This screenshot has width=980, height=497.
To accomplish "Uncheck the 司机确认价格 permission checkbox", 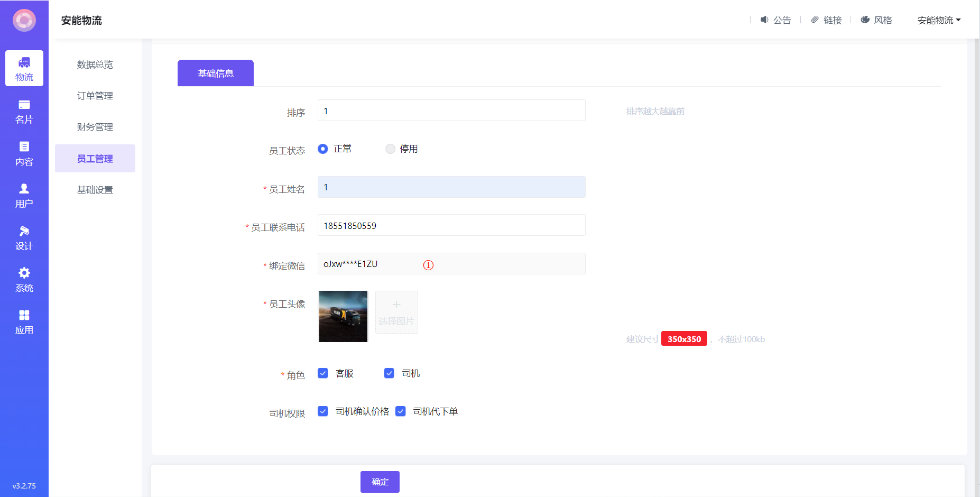I will [x=323, y=411].
